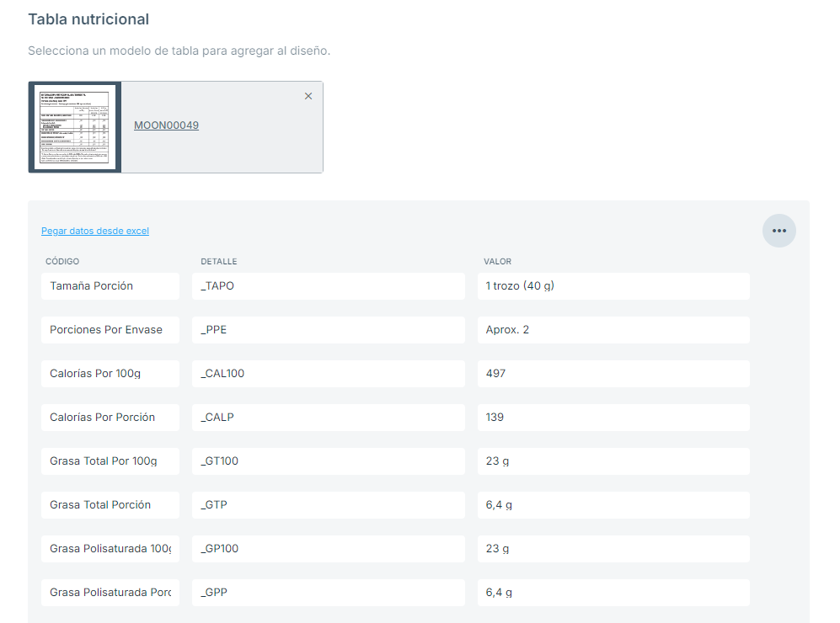Select the _TAPO detail field
The width and height of the screenshot is (840, 623).
tap(328, 286)
